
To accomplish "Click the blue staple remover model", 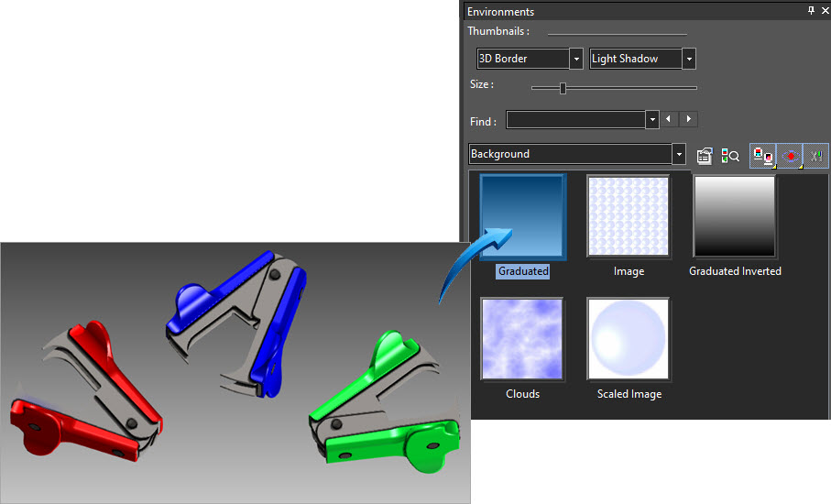I will point(238,323).
